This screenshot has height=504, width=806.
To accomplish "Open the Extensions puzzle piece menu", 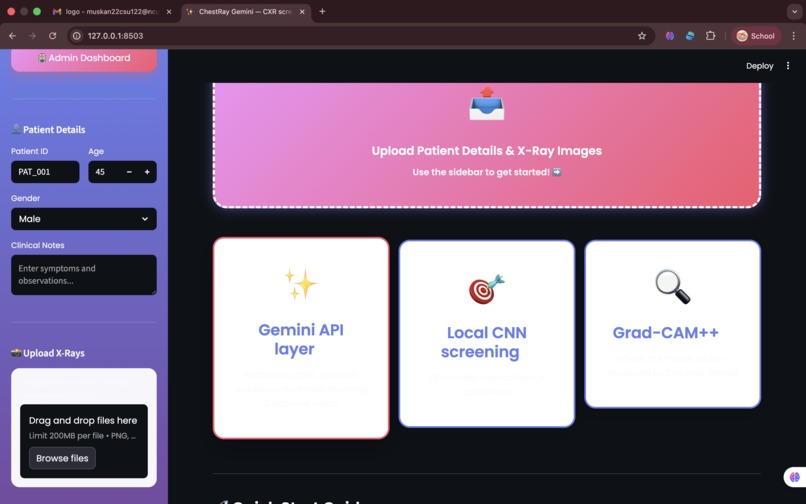I will pos(710,36).
